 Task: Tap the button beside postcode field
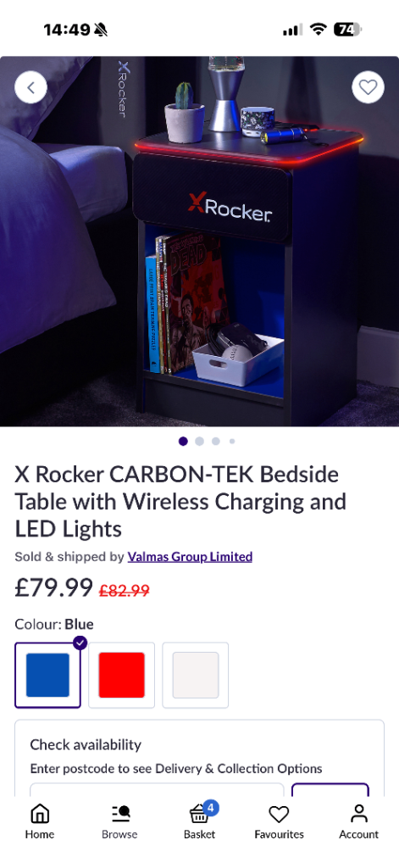(x=330, y=790)
